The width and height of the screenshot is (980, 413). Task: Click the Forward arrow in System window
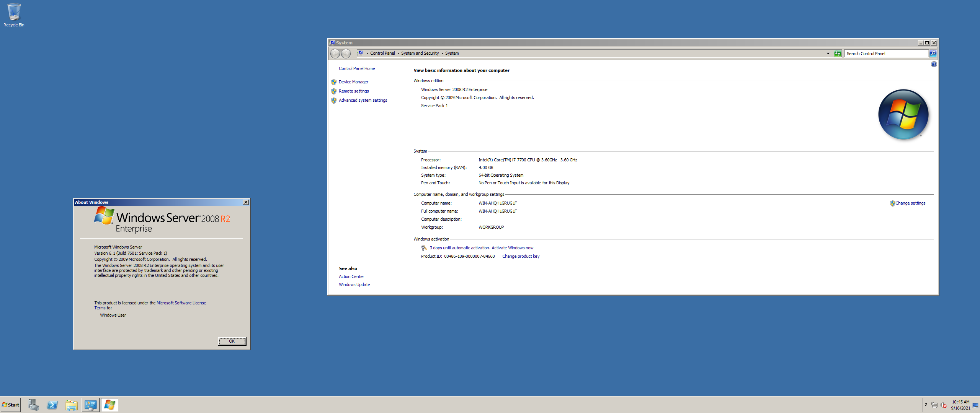point(346,54)
